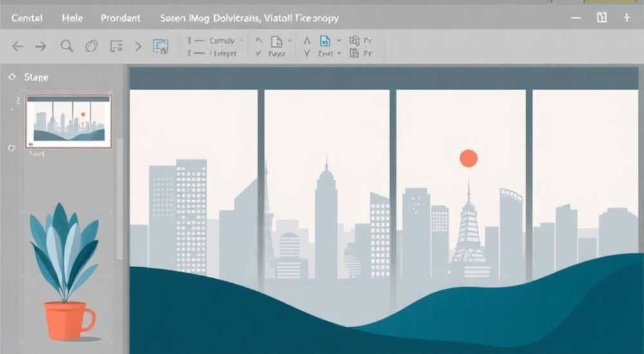The height and width of the screenshot is (354, 644).
Task: Open search with the magnifier icon
Action: pyautogui.click(x=67, y=46)
